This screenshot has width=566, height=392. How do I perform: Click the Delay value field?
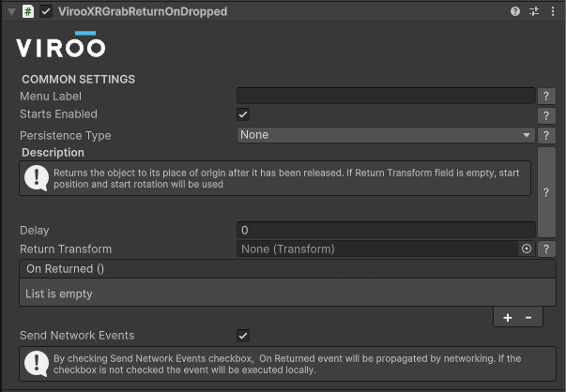point(385,230)
